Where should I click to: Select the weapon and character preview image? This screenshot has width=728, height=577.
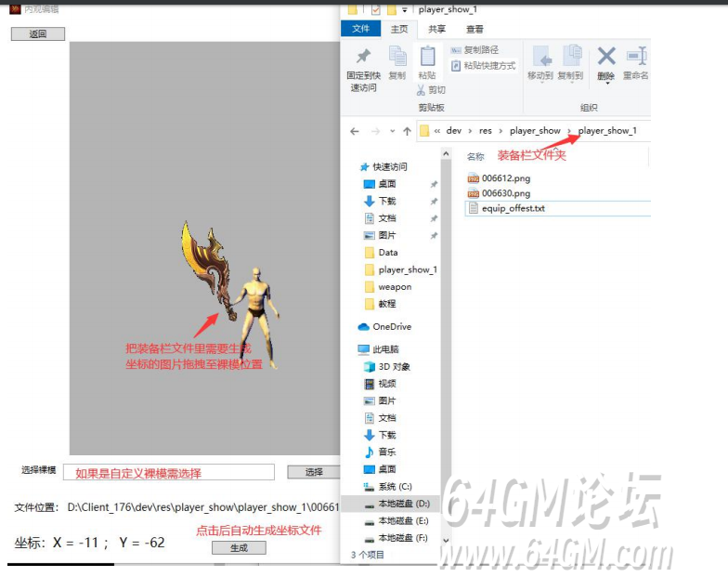point(231,294)
